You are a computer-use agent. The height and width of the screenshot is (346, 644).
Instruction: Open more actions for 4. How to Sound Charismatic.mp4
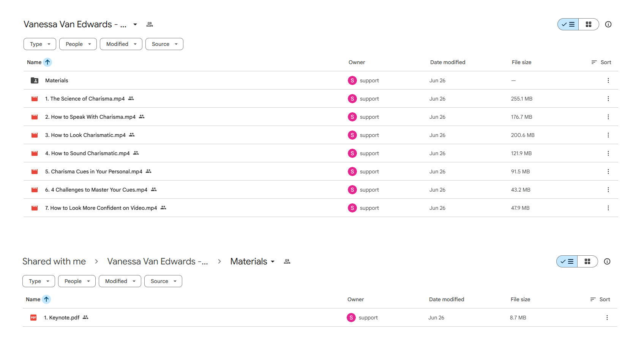click(608, 153)
